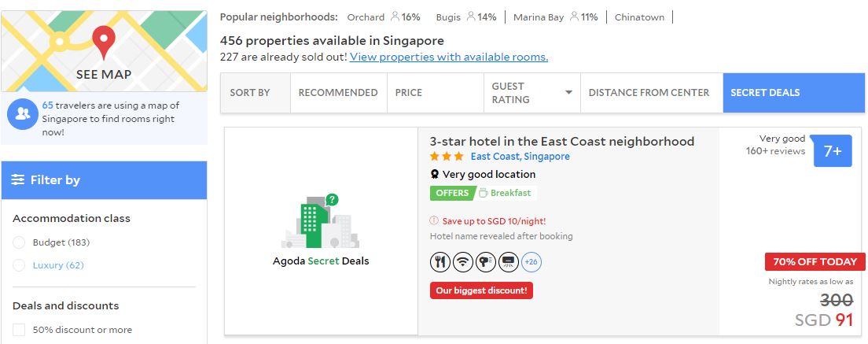Open the View properties with available rooms link
Image resolution: width=868 pixels, height=344 pixels.
point(449,57)
